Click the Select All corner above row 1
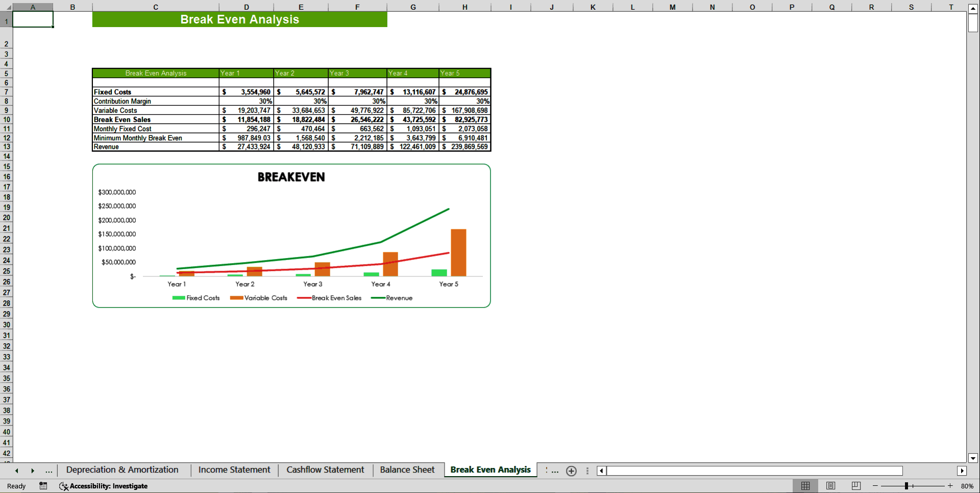The height and width of the screenshot is (493, 980). pos(7,7)
